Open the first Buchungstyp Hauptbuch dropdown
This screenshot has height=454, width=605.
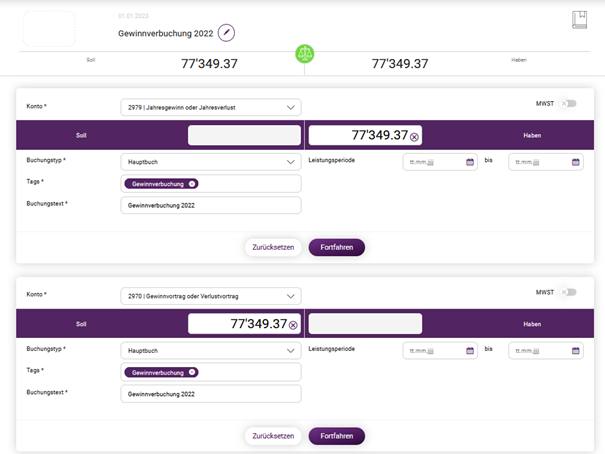[x=211, y=162]
